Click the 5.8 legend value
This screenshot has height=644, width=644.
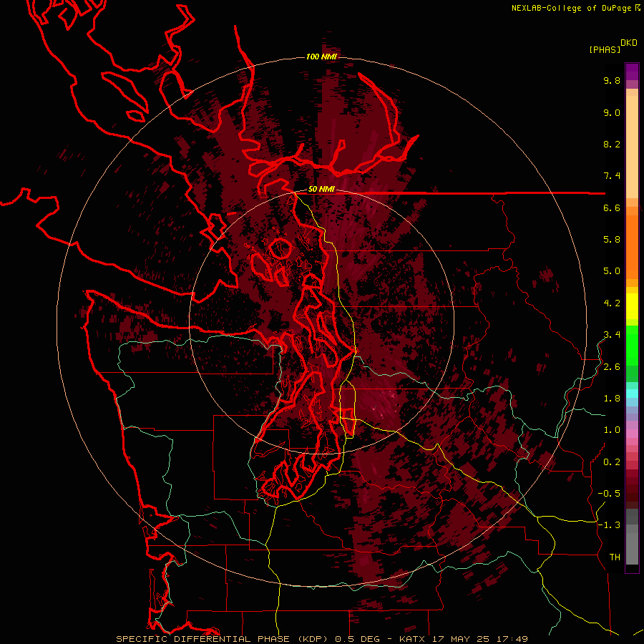(x=612, y=240)
